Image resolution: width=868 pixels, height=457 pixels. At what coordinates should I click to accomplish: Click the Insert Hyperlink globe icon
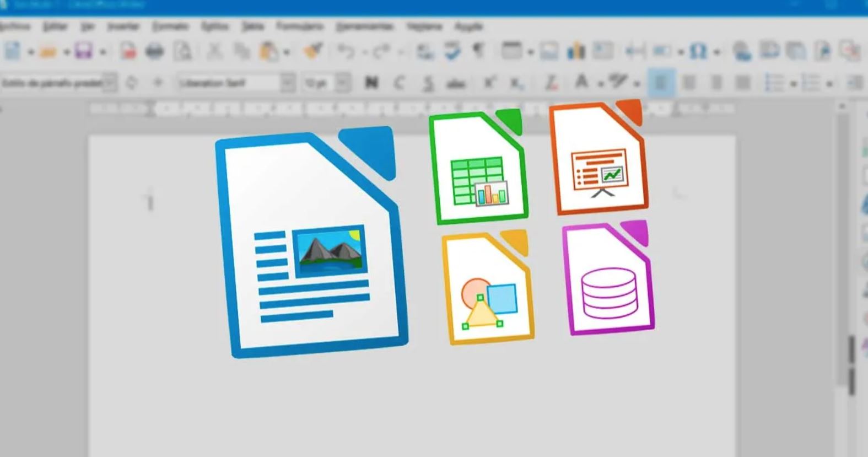pyautogui.click(x=742, y=52)
